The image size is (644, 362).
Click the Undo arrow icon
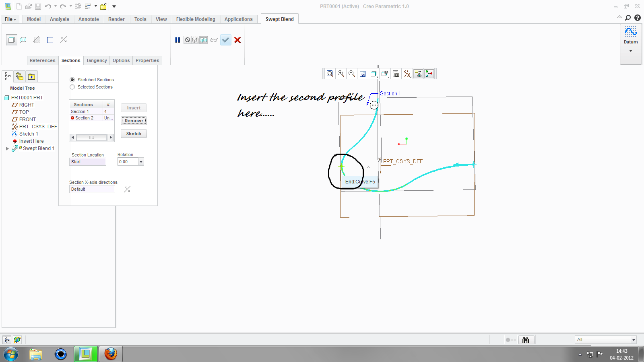click(48, 6)
